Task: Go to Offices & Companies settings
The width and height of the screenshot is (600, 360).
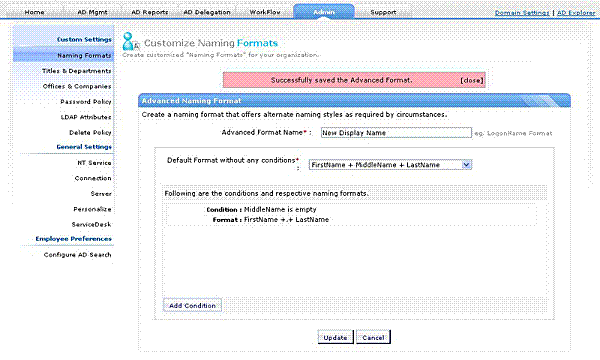Action: pos(77,86)
